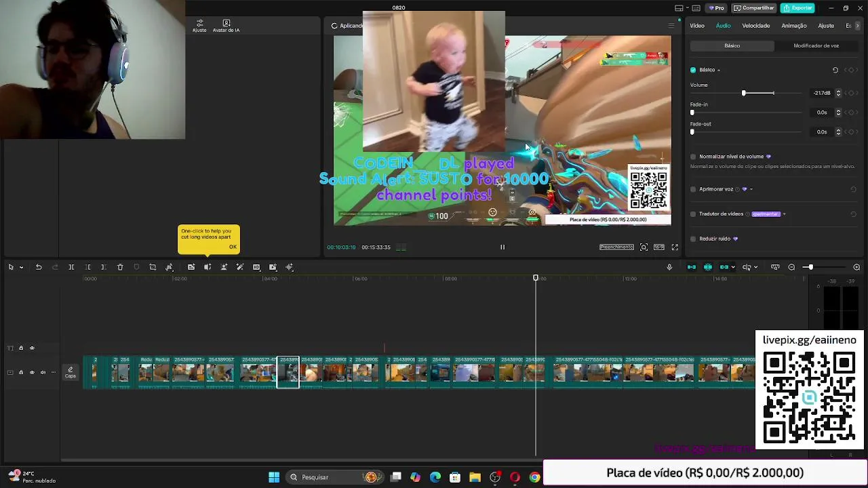Viewport: 868px width, 488px height.
Task: Switch to the Áudio tab
Action: point(723,26)
